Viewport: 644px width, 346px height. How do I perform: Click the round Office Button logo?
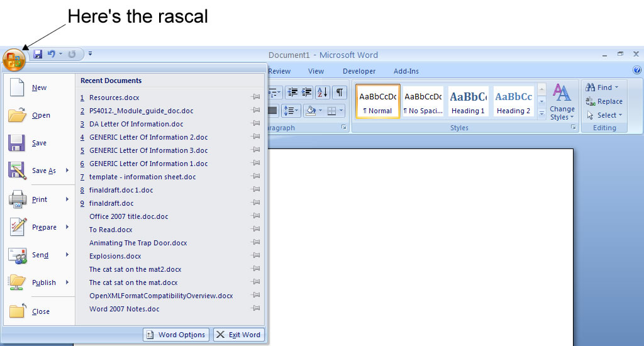(x=14, y=60)
